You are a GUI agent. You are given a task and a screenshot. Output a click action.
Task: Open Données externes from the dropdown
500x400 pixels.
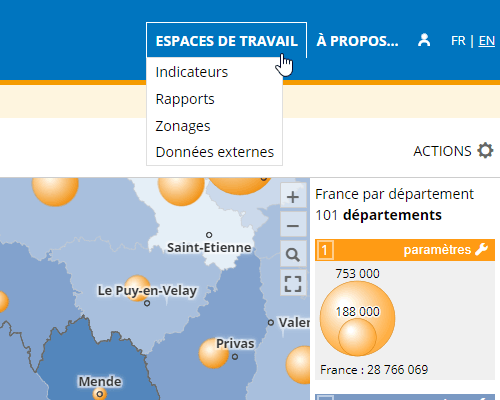point(215,152)
